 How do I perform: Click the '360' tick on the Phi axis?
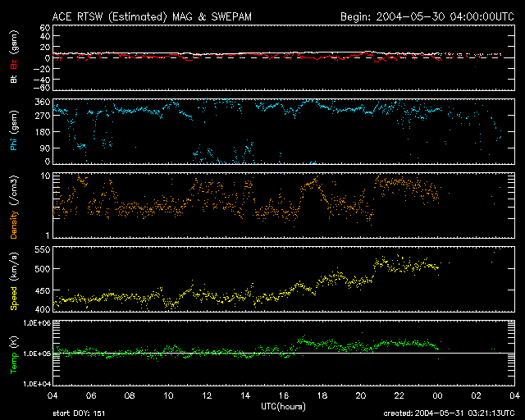(x=43, y=103)
